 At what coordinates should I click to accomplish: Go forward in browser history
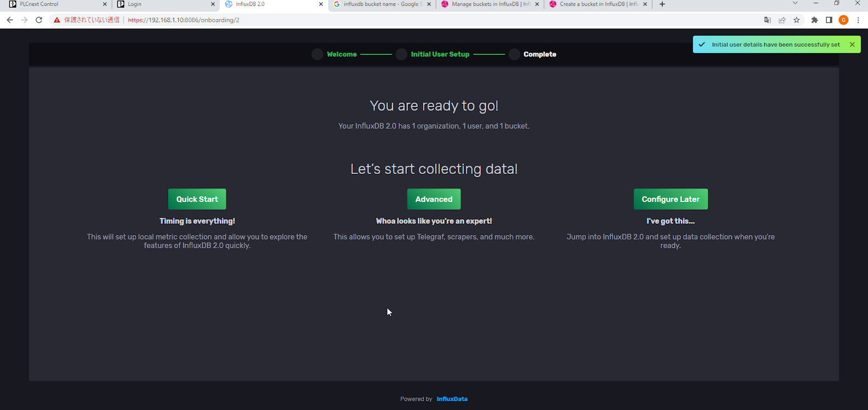24,20
